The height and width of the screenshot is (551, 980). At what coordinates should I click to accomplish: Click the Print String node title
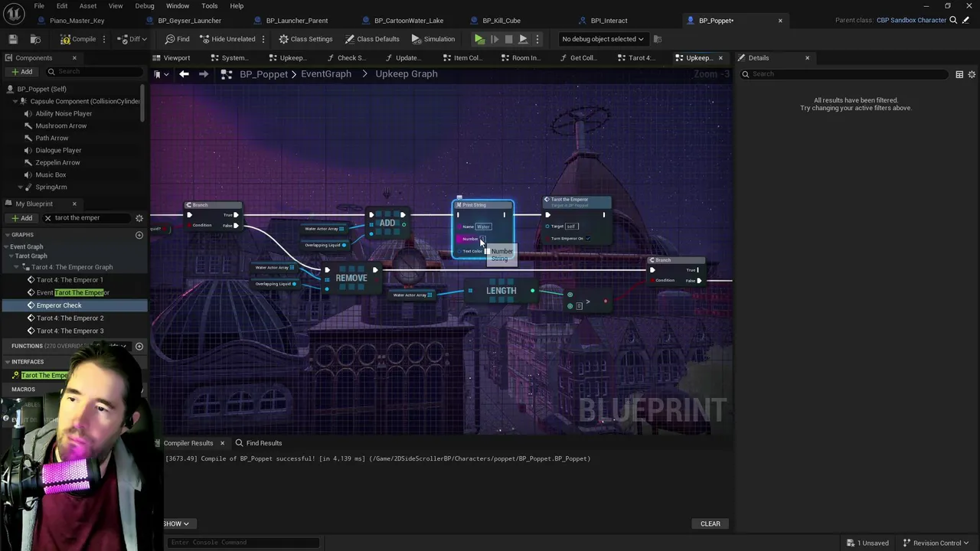474,205
